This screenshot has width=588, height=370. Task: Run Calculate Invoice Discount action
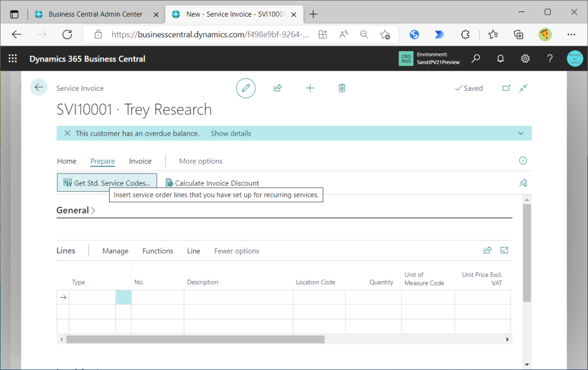tap(212, 183)
